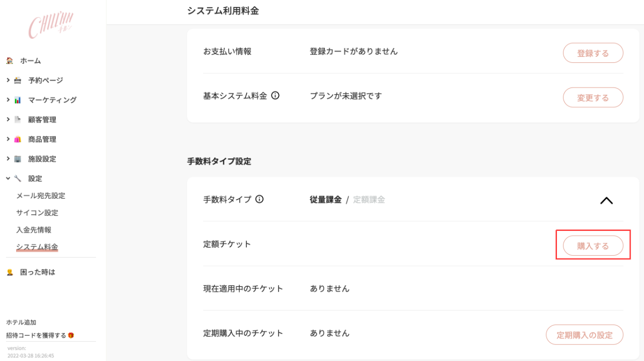The image size is (644, 361).
Task: Expand the 顧客管理 sidebar section
Action: pos(8,119)
